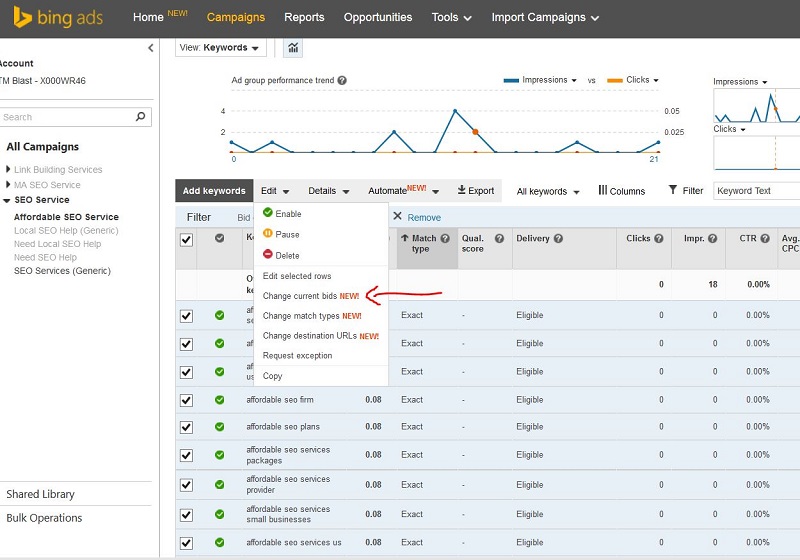Choose Request exception from the Edit menu
This screenshot has width=800, height=560.
click(297, 355)
